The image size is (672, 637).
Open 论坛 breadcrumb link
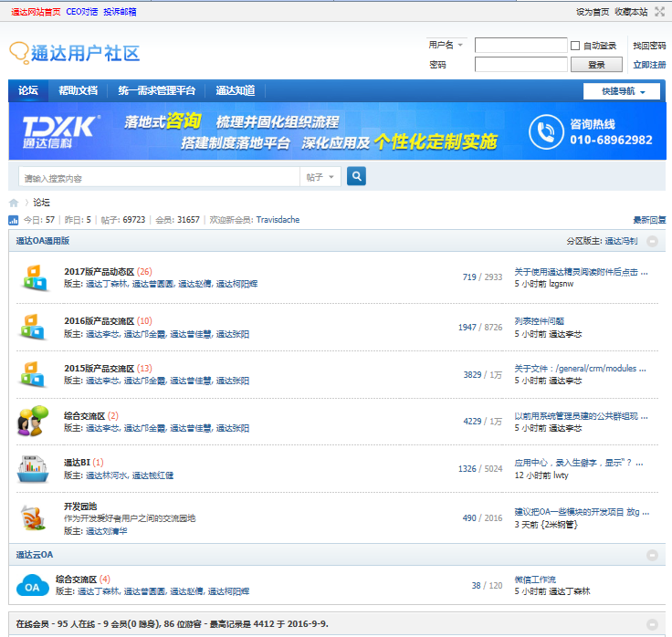click(42, 203)
